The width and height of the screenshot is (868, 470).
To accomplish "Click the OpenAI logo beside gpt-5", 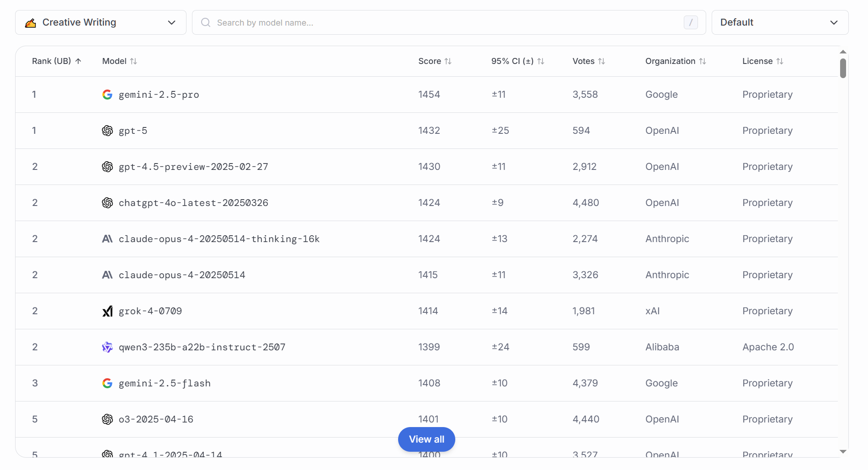I will pos(107,131).
